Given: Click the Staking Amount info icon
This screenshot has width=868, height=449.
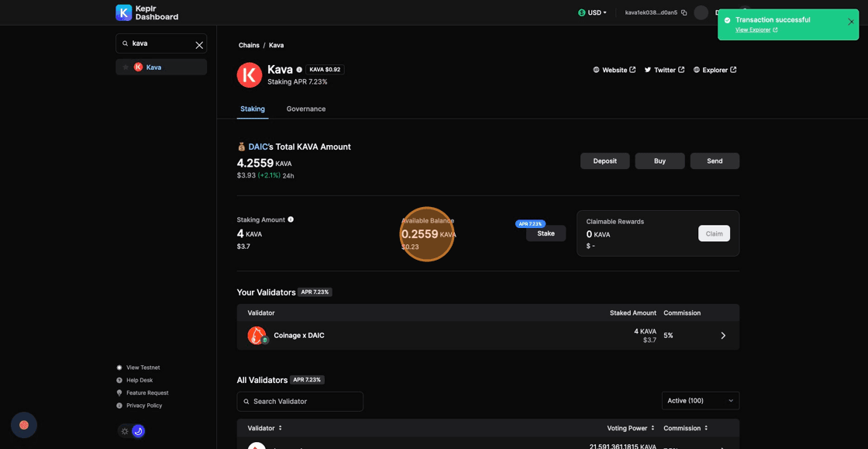Looking at the screenshot, I should (291, 219).
